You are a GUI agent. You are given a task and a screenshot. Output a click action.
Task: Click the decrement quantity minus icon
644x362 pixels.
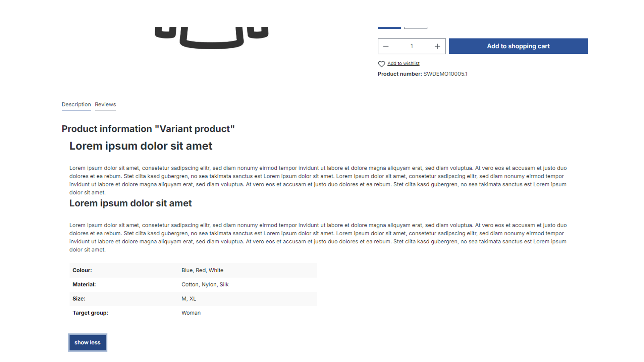coord(386,46)
